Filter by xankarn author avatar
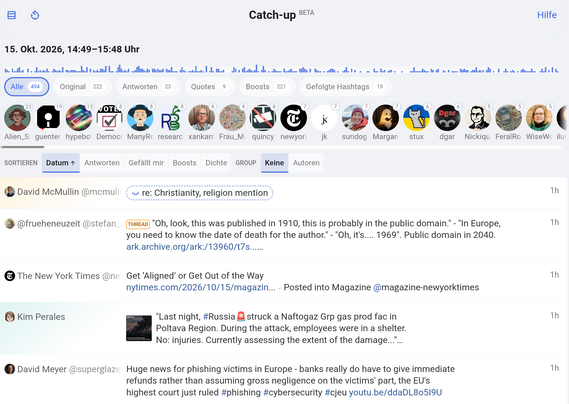Image resolution: width=569 pixels, height=404 pixels. 201,118
